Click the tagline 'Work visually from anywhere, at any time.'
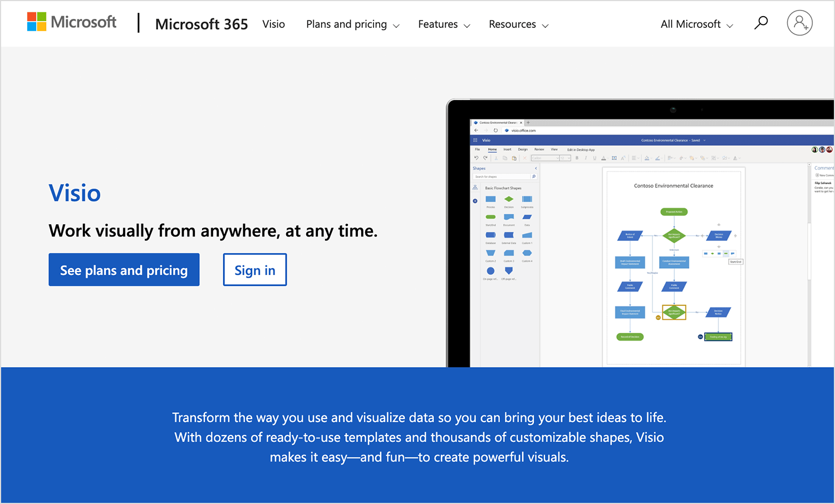The image size is (835, 504). 213,230
